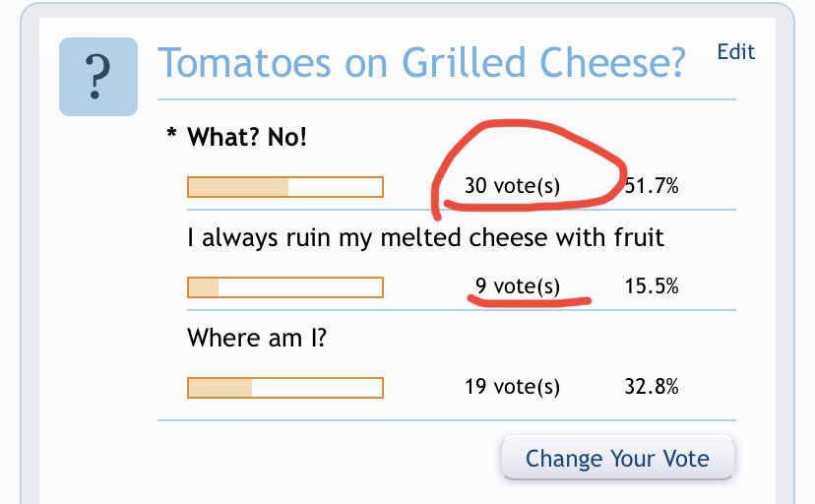The height and width of the screenshot is (504, 815).
Task: Click the 19 vote(s) count
Action: tap(512, 386)
